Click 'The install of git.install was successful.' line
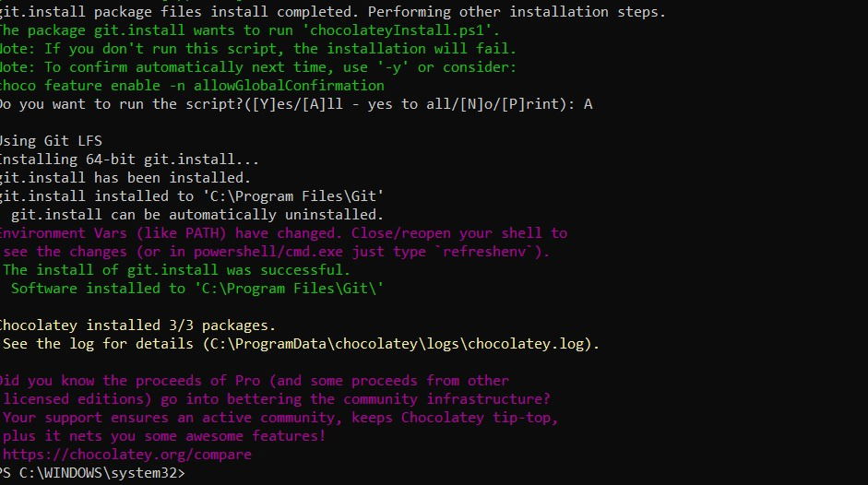868x485 pixels. (x=176, y=270)
